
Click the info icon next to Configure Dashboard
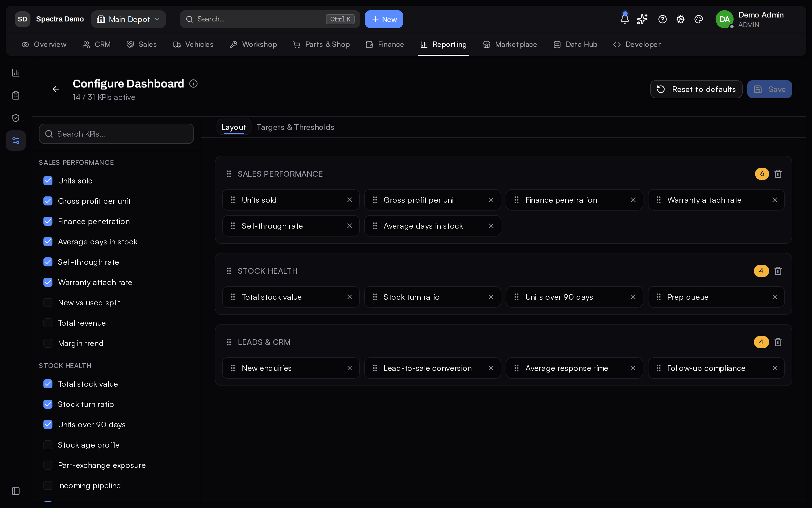(x=193, y=83)
